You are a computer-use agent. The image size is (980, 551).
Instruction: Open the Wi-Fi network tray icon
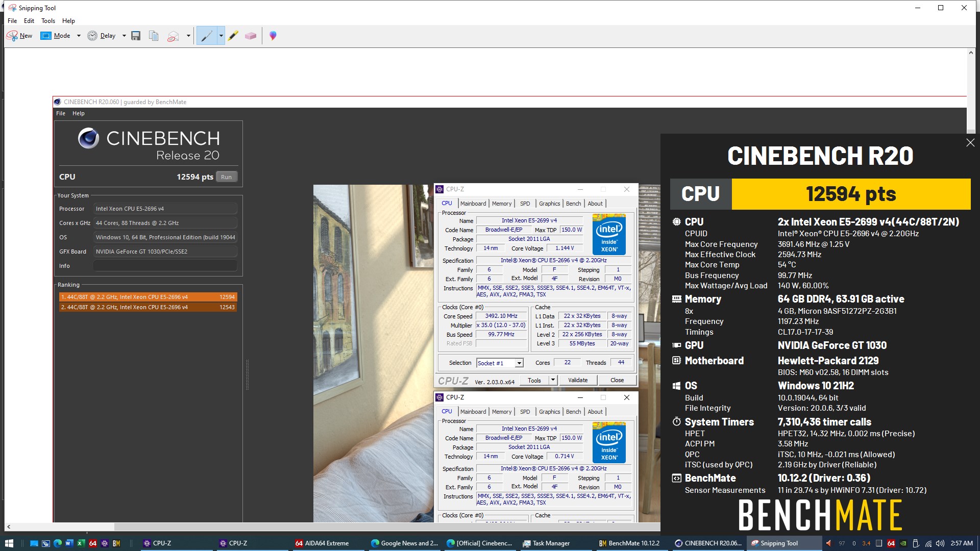(928, 543)
